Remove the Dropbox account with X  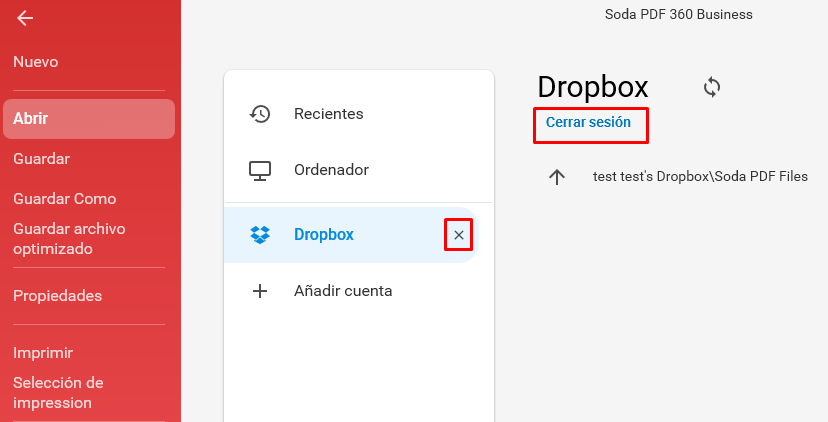[x=458, y=235]
